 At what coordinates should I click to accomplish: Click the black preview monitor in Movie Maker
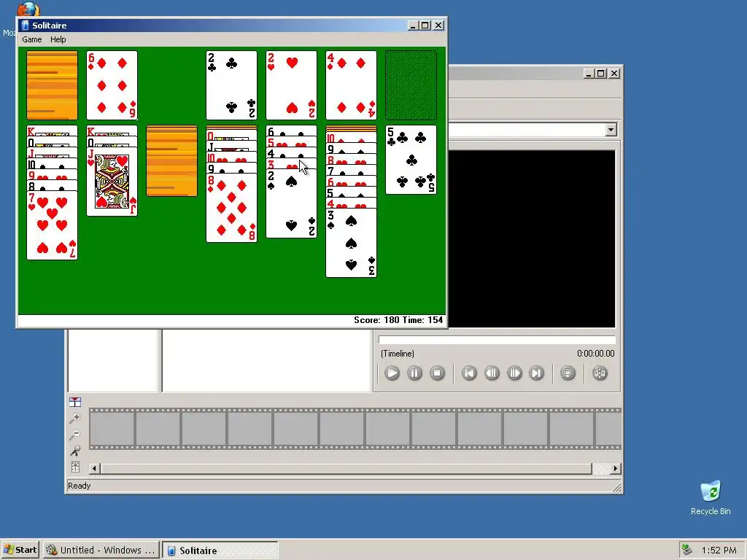pyautogui.click(x=531, y=239)
